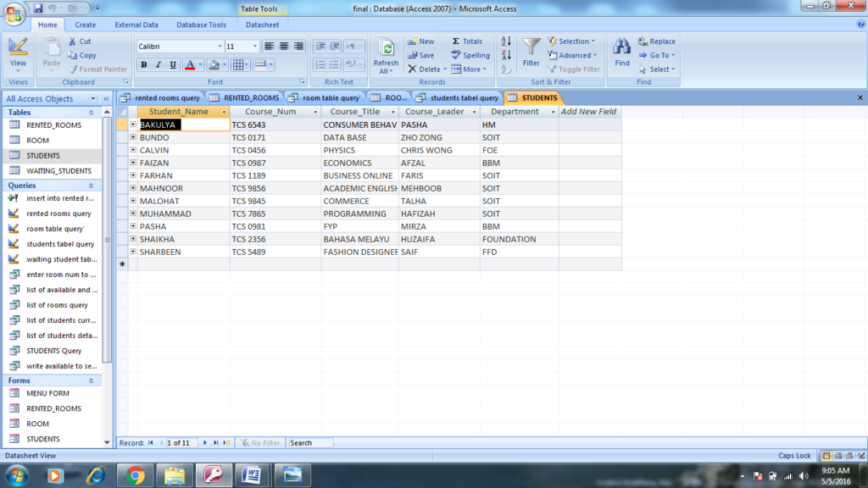Apply Underline formatting
The image size is (868, 488).
coord(173,64)
